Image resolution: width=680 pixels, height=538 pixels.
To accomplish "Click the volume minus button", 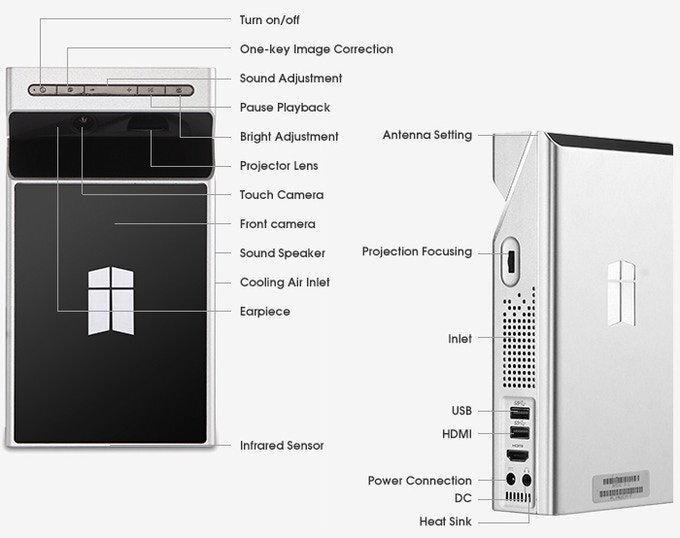I will [92, 90].
